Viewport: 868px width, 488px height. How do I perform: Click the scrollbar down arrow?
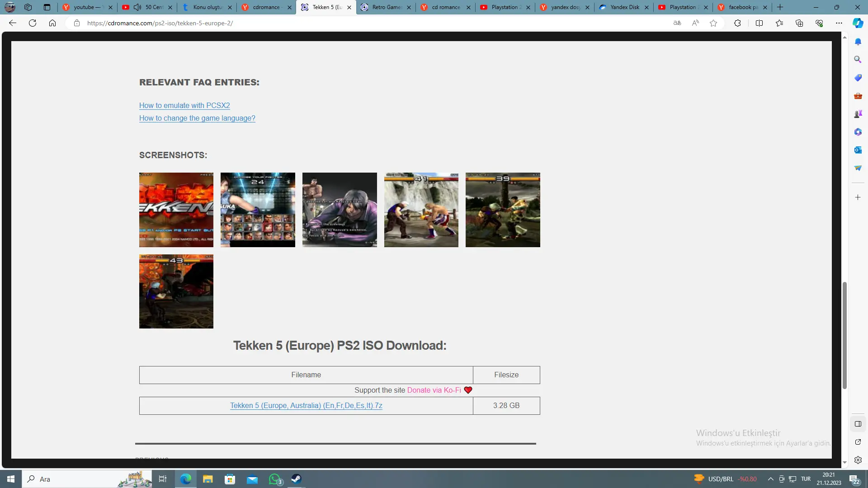point(844,463)
